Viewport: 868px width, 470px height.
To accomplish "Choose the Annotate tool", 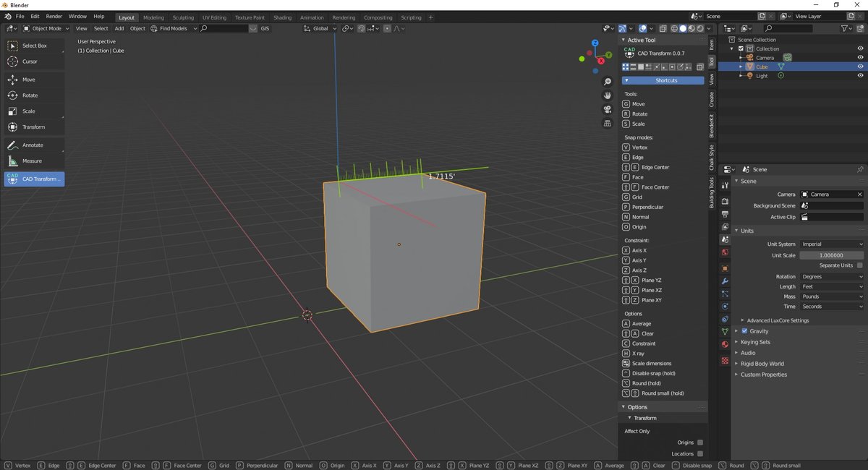I will 34,145.
